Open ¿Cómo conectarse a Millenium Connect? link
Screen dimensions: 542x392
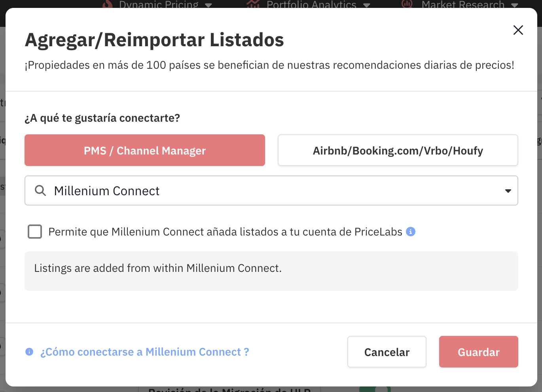(x=145, y=352)
